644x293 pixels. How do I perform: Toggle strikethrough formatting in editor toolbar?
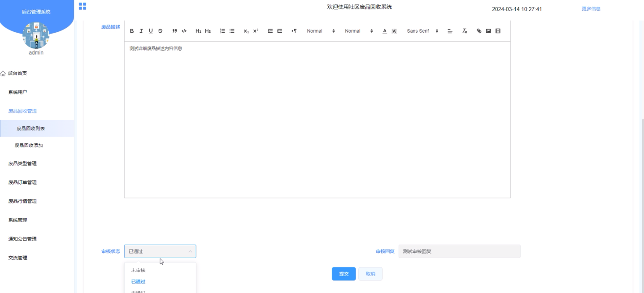[x=160, y=31]
